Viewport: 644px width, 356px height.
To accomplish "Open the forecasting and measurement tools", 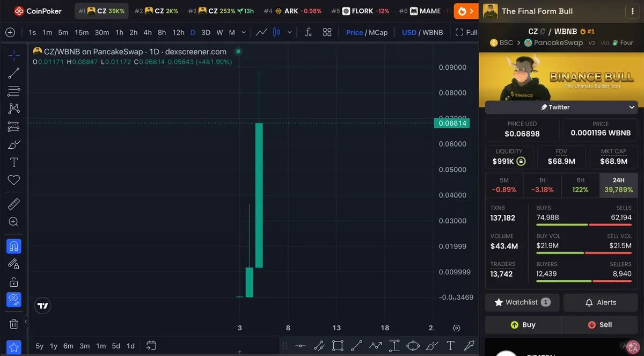I will (x=14, y=127).
